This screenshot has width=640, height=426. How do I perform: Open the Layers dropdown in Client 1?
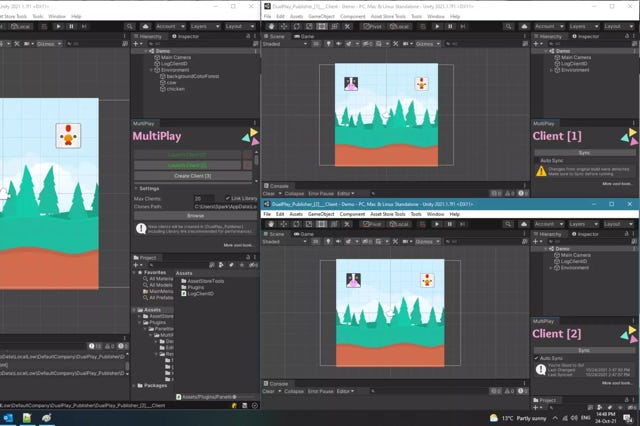[584, 27]
